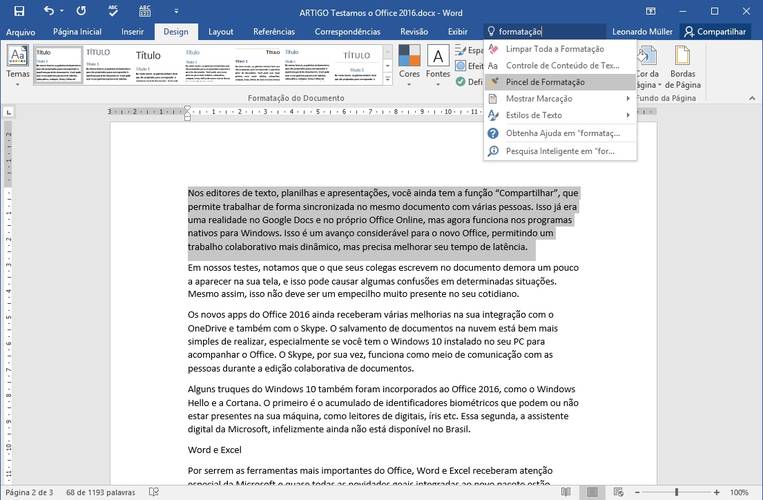Viewport: 763px width, 500px height.
Task: Select the large Título style set thumbnail
Action: pos(158,65)
